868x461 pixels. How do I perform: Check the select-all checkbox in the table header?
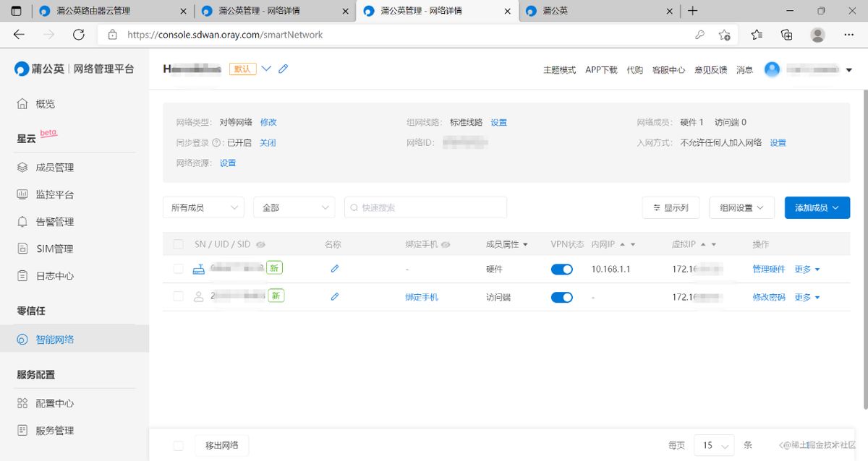coord(179,245)
